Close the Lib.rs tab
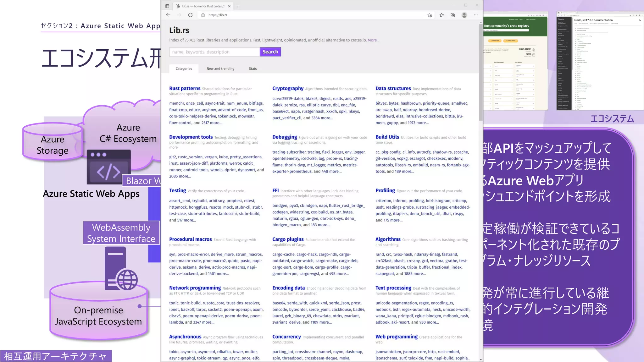Screen dimensions: 644x362 coord(229,6)
